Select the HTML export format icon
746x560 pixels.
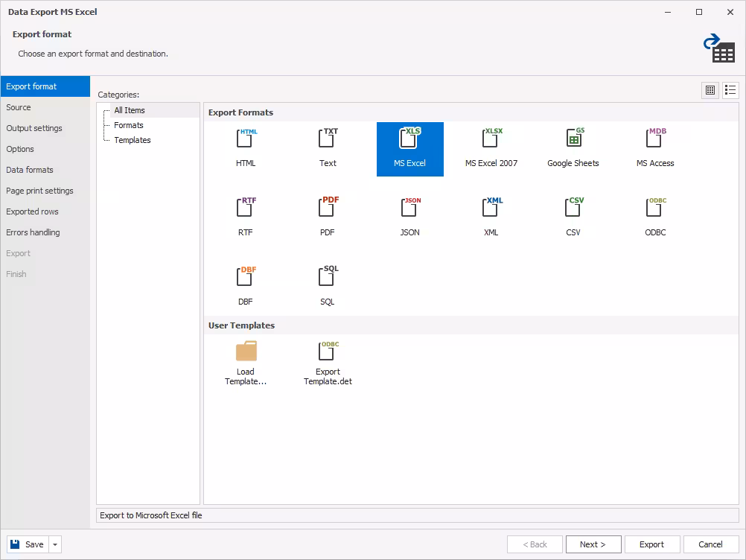[x=246, y=149]
